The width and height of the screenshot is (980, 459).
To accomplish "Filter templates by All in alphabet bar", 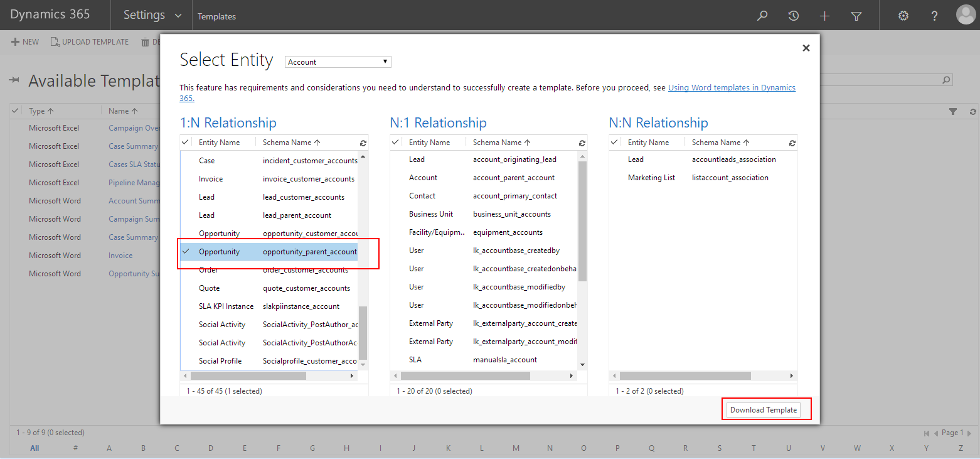I will pyautogui.click(x=35, y=448).
